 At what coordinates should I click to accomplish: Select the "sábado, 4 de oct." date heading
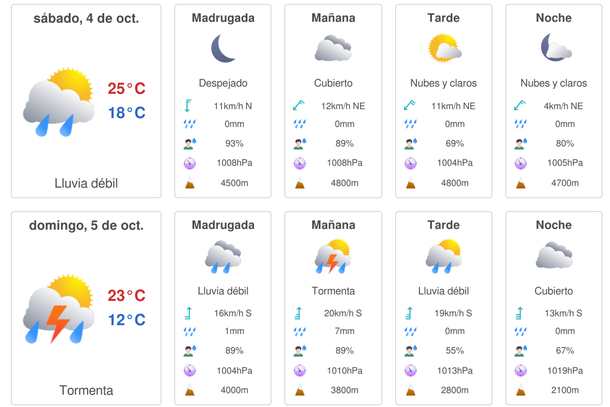[x=86, y=18]
